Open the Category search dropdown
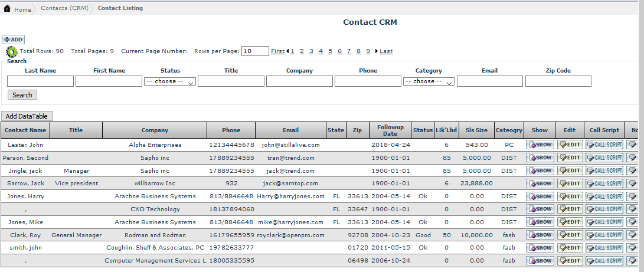Screen dimensions: 644x272 point(429,81)
